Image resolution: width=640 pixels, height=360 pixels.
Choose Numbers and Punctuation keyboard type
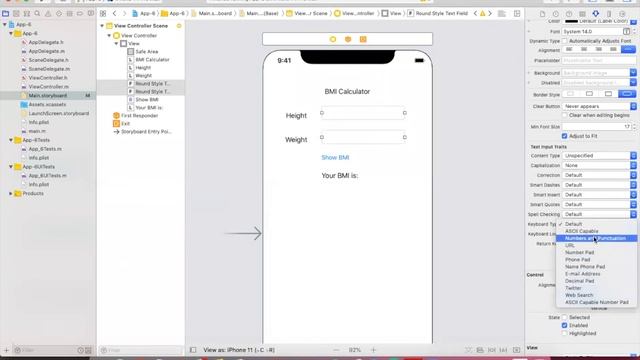coord(596,238)
